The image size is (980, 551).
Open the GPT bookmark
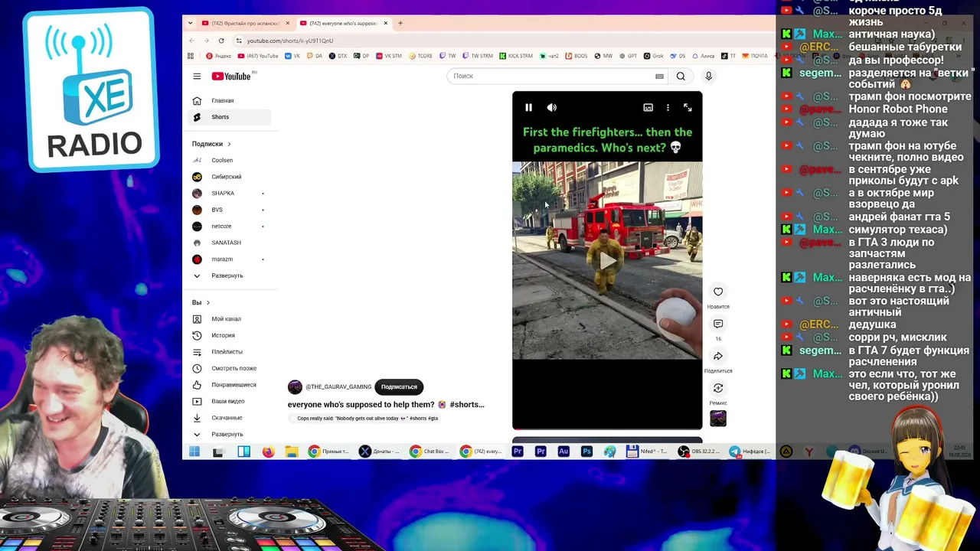tap(628, 56)
